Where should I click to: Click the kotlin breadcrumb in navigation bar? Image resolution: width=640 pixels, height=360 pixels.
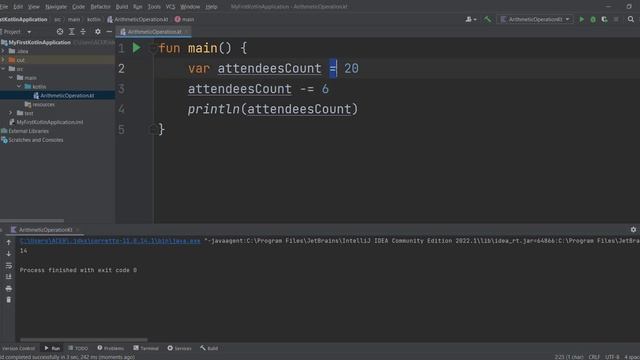(93, 19)
